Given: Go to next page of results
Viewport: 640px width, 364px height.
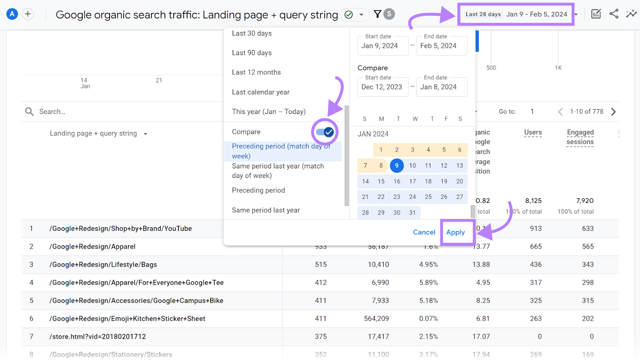Looking at the screenshot, I should coord(613,112).
